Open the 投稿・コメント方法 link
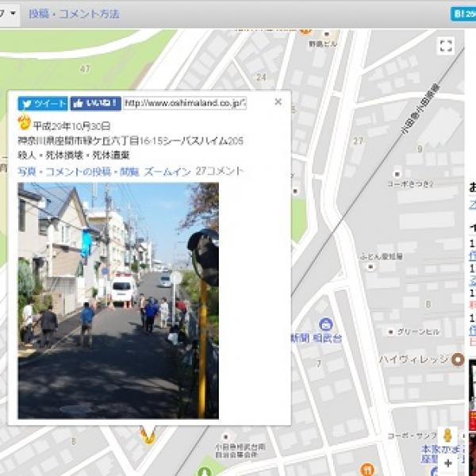Screen dimensions: 476x476 (x=74, y=14)
